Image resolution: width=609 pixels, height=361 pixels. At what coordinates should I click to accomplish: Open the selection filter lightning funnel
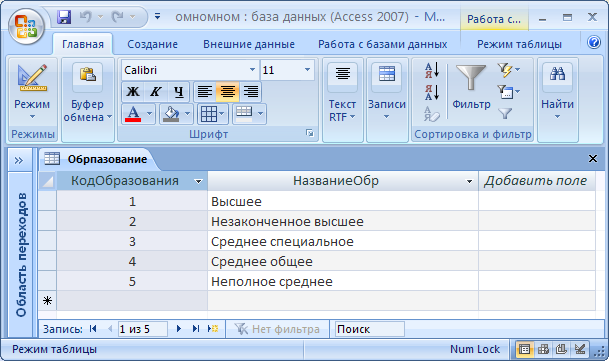508,70
